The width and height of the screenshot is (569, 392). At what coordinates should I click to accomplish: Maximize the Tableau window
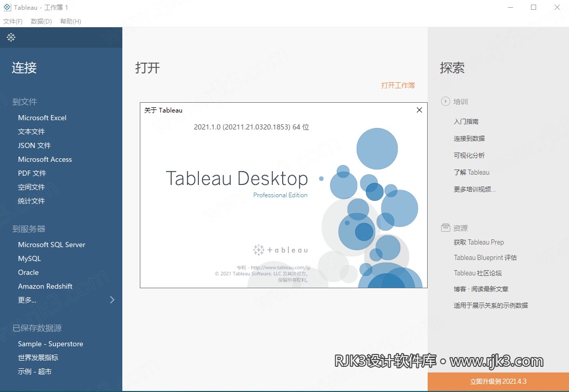click(534, 7)
